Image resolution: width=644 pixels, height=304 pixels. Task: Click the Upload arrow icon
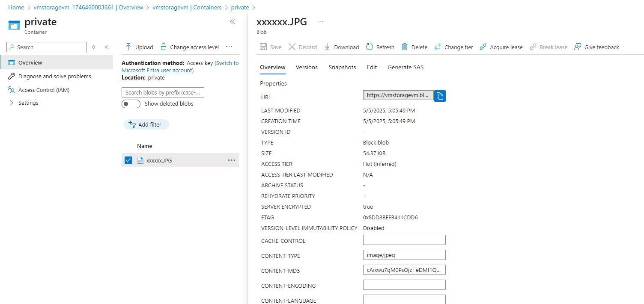coord(128,47)
